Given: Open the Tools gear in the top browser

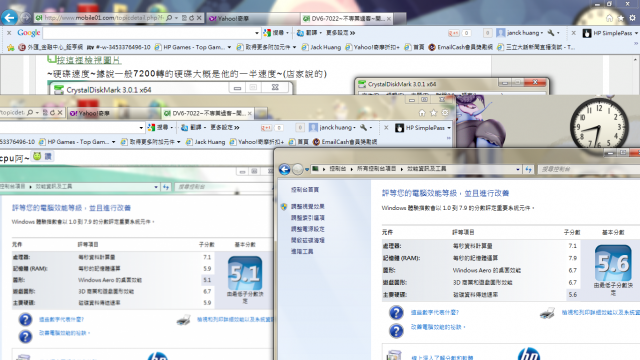Looking at the screenshot, I should point(632,18).
